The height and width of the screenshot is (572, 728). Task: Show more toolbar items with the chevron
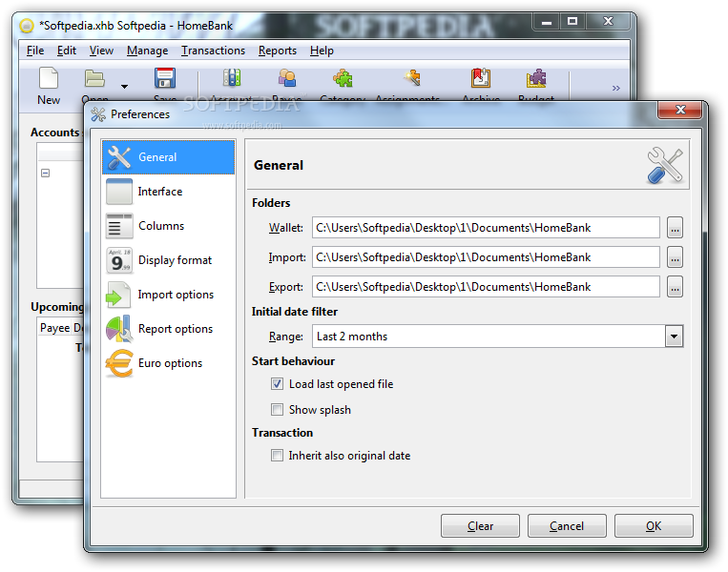coord(615,88)
